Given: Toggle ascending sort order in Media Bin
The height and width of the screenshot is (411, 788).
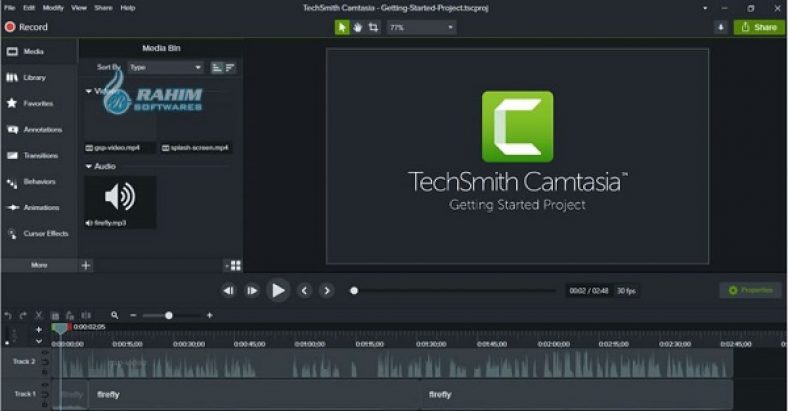Looking at the screenshot, I should (x=216, y=67).
